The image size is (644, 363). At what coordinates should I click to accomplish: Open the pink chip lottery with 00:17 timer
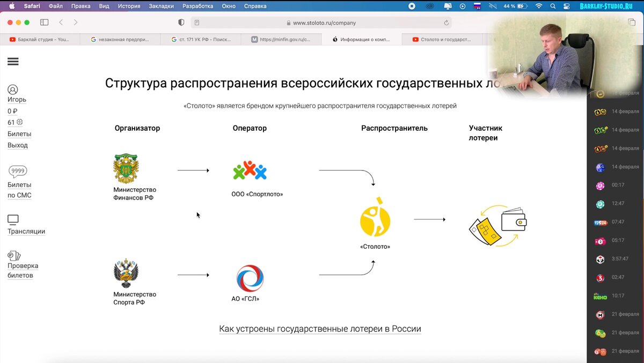(x=600, y=186)
